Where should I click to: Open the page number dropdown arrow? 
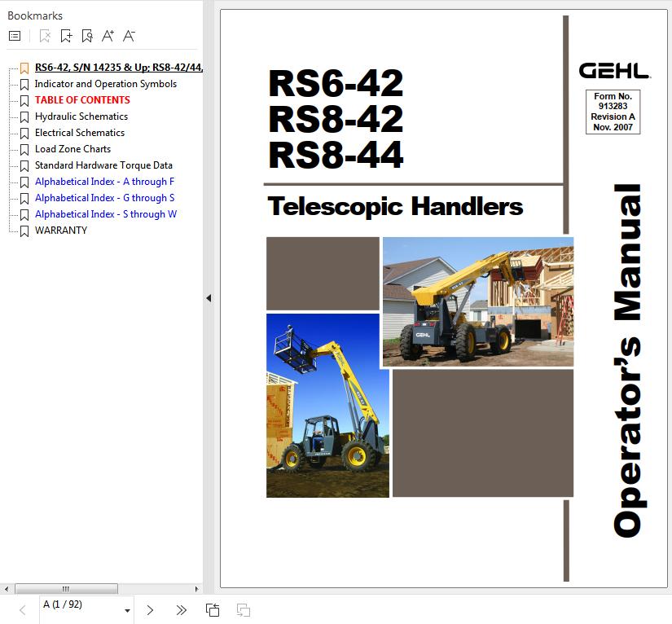127,610
